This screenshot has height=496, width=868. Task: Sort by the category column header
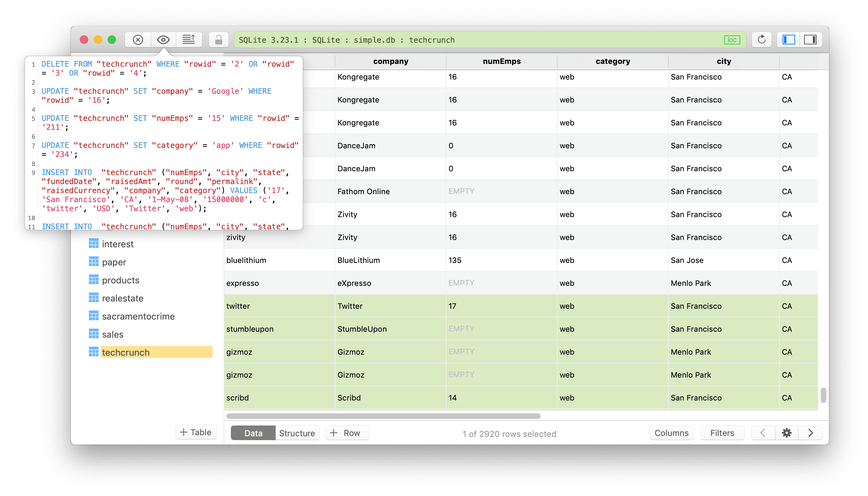click(x=613, y=61)
